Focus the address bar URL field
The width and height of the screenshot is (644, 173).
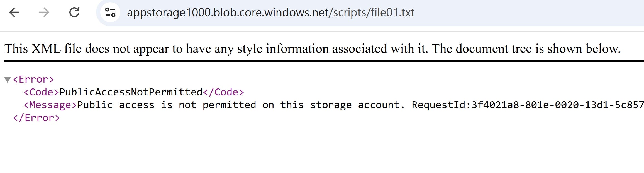[370, 13]
